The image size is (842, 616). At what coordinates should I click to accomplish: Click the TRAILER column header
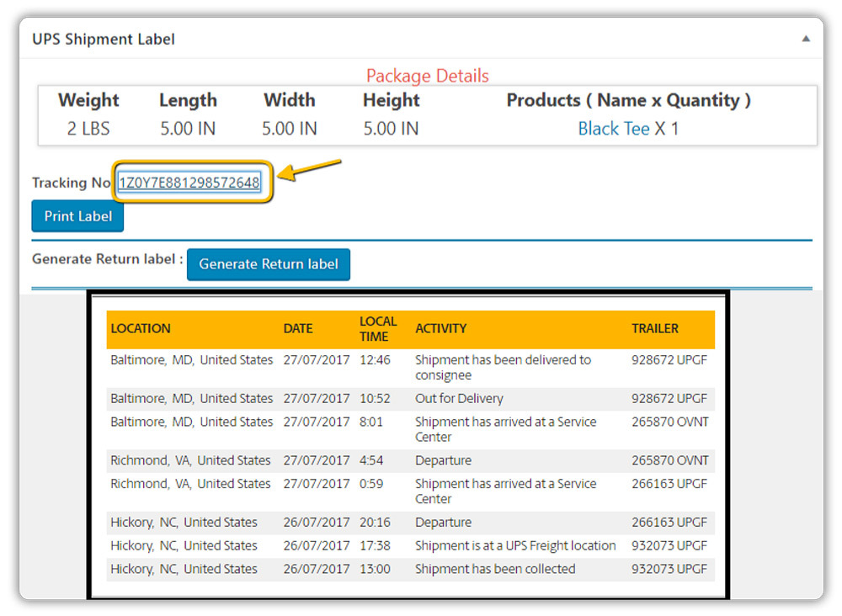coord(655,328)
